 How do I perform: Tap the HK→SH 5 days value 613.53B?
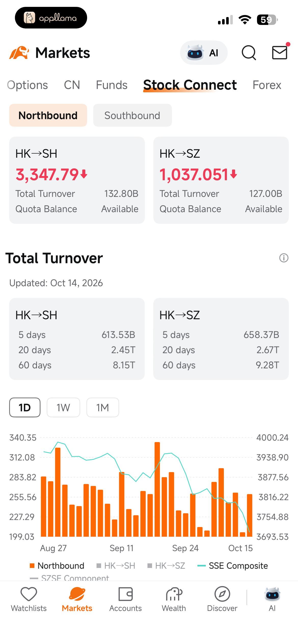point(118,335)
